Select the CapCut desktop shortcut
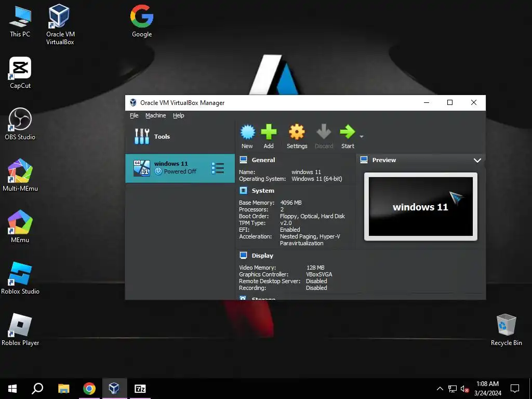This screenshot has height=399, width=532. 20,73
